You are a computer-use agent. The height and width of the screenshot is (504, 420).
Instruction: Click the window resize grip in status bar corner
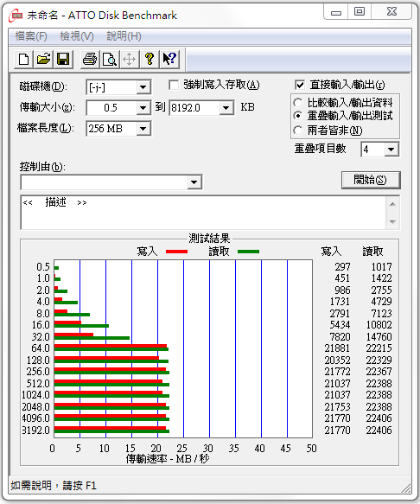[406, 488]
